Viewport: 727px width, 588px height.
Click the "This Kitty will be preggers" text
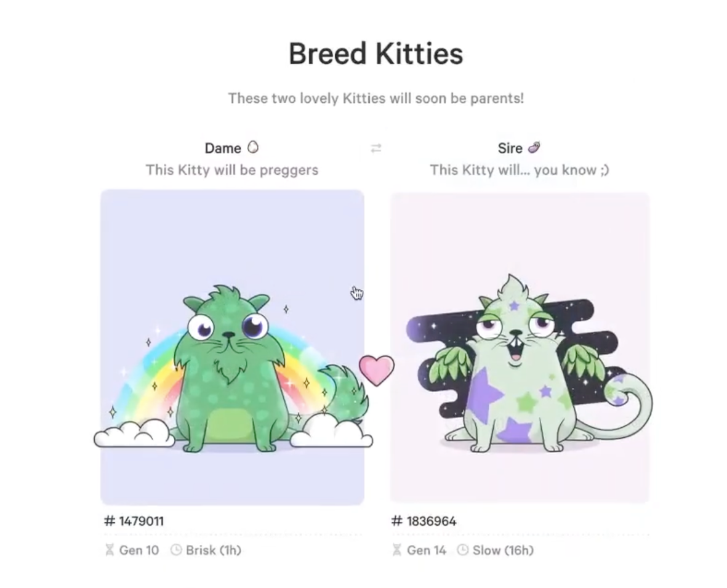(232, 170)
